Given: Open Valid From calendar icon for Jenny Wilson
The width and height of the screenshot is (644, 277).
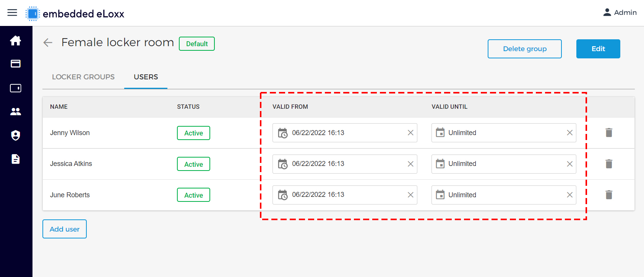Looking at the screenshot, I should pyautogui.click(x=282, y=133).
